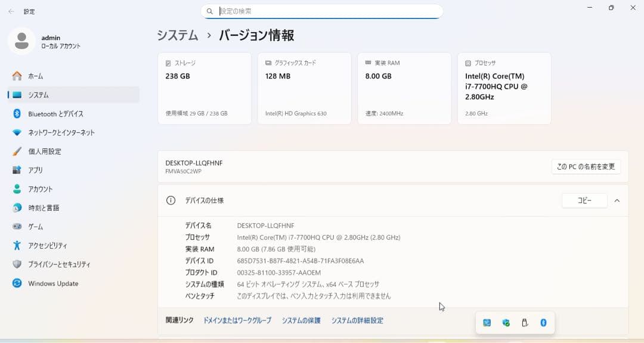The height and width of the screenshot is (343, 644).
Task: Click the Bluetooth icon in the system tray
Action: point(543,323)
